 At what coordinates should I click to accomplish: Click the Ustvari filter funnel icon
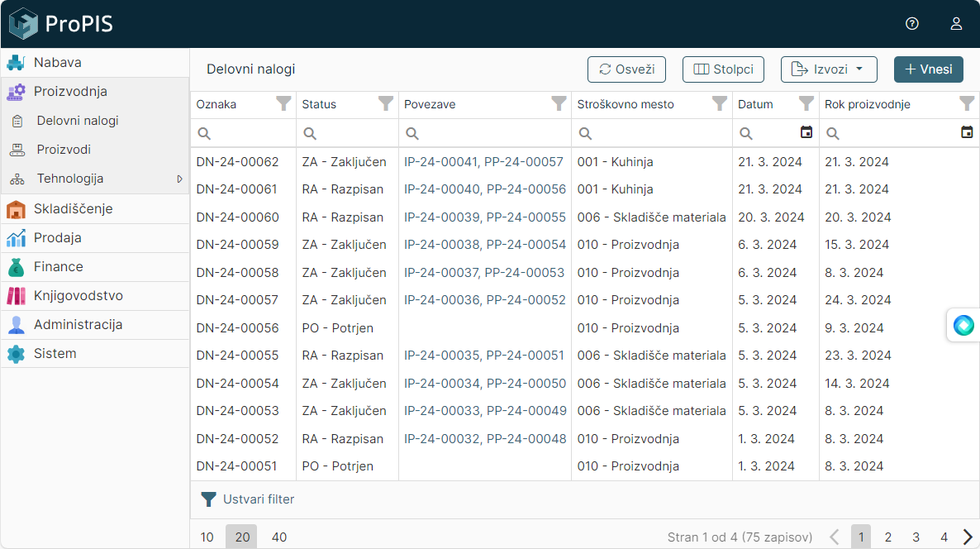(208, 499)
